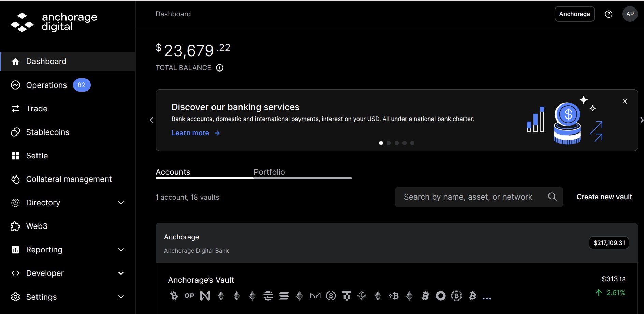Screen dimensions: 644x314
Task: Click the $217,109.31 account balance
Action: pos(609,243)
